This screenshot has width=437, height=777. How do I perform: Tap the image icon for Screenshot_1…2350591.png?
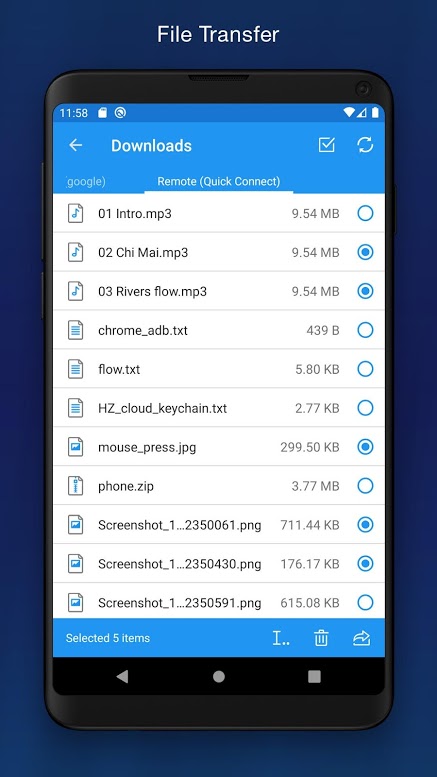[x=75, y=603]
